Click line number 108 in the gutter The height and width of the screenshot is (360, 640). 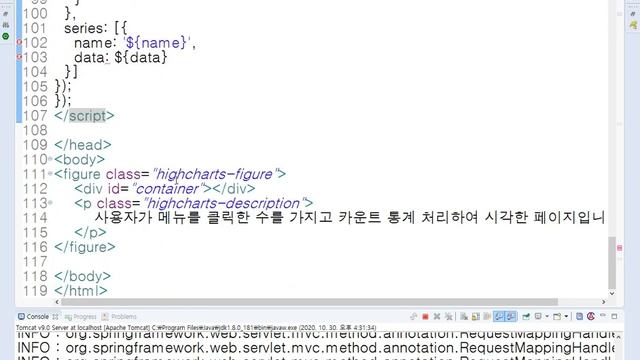point(35,130)
